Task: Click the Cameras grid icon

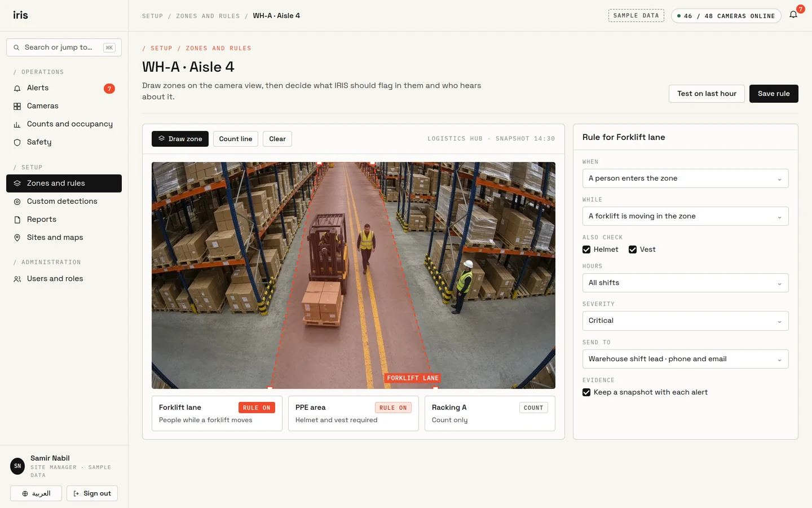Action: tap(17, 106)
